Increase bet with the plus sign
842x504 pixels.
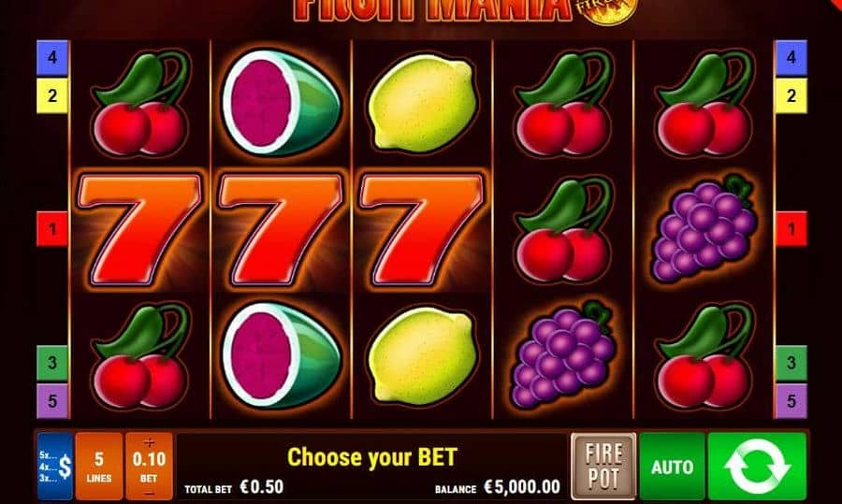[x=150, y=442]
